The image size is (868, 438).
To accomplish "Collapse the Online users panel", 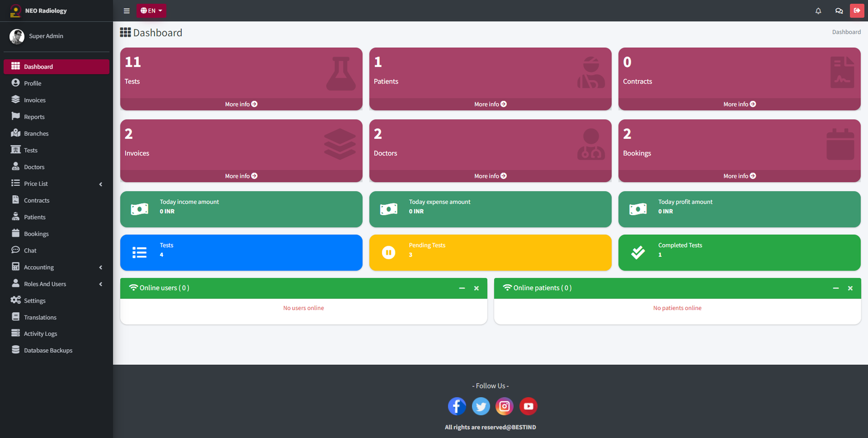I will [x=462, y=288].
